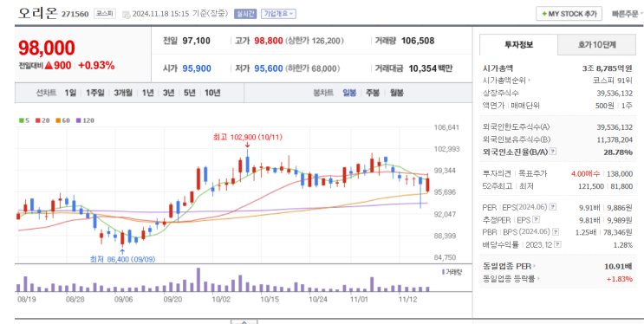Click the tallest volume bar in late September
The image size is (644, 324).
198,280
